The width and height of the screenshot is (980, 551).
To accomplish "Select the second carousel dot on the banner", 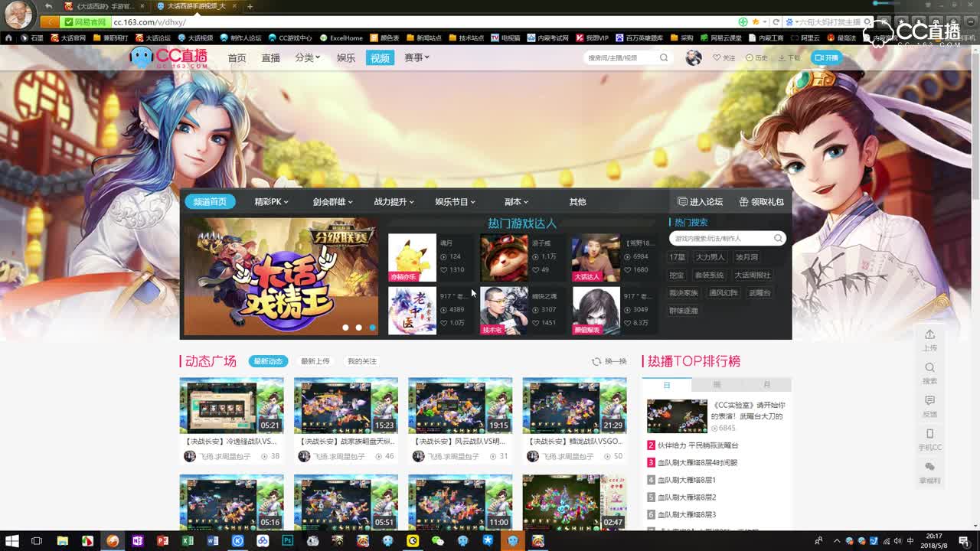I will point(358,328).
